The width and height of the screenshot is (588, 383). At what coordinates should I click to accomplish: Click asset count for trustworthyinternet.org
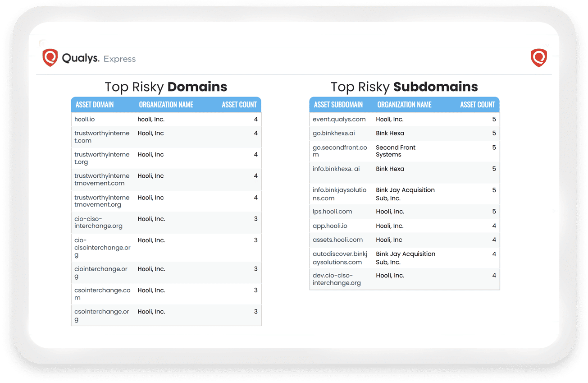[x=256, y=155]
